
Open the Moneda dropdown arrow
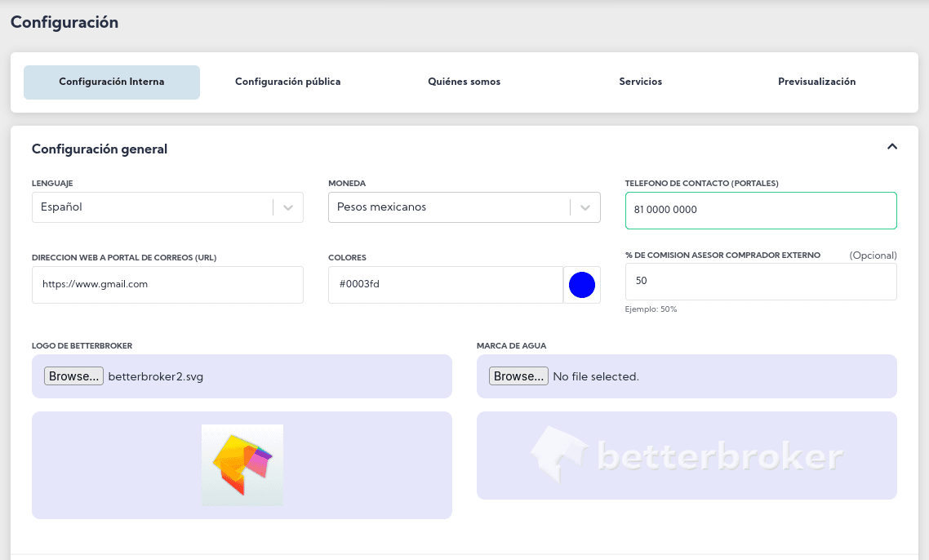click(585, 207)
